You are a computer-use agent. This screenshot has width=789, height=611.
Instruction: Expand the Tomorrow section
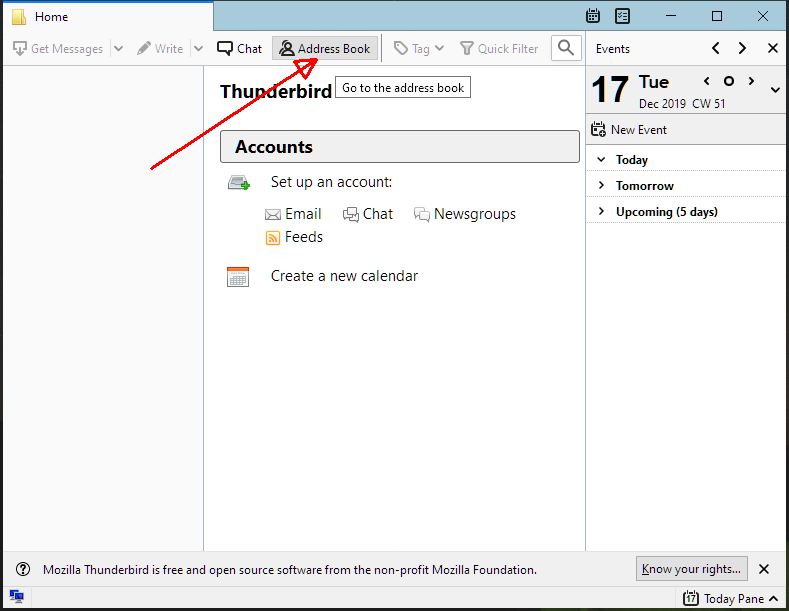coord(601,185)
